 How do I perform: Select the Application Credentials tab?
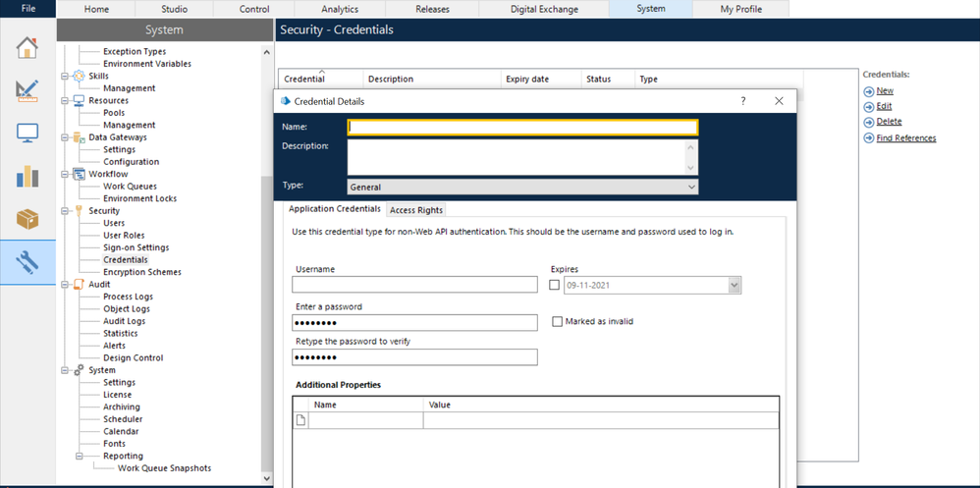[x=335, y=209]
